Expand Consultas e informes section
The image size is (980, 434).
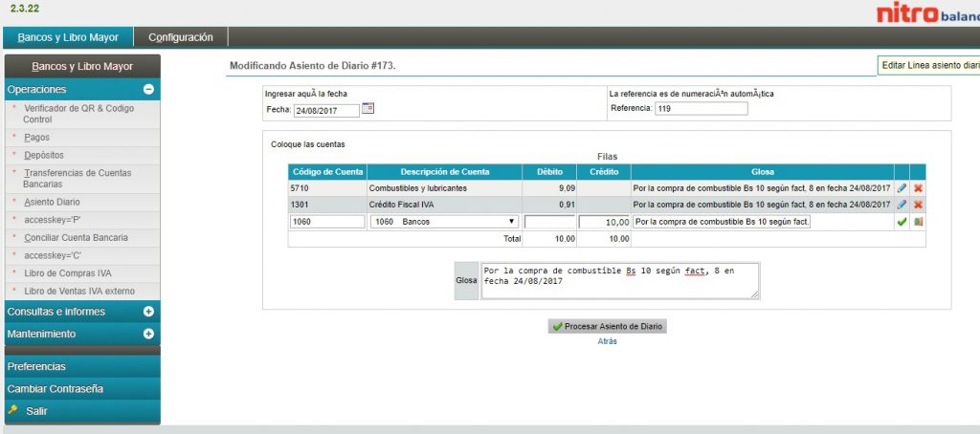148,312
